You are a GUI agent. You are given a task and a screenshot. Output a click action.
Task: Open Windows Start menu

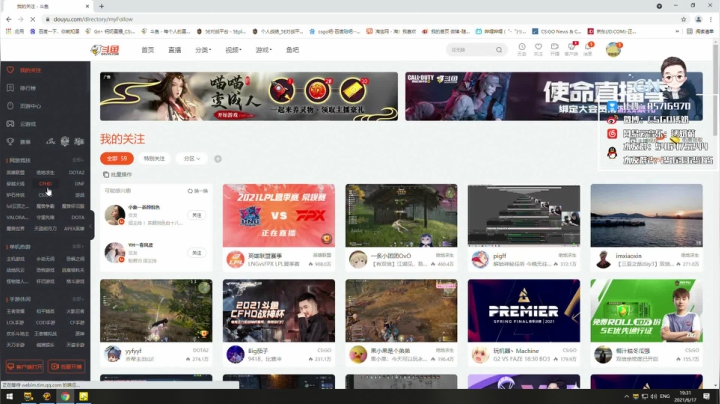tap(9, 396)
